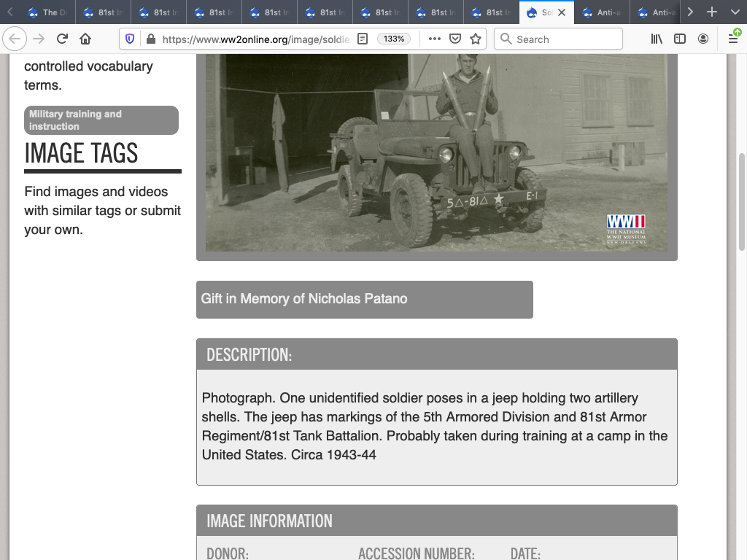Toggle Reader View in address bar
The height and width of the screenshot is (560, 747).
[x=363, y=39]
